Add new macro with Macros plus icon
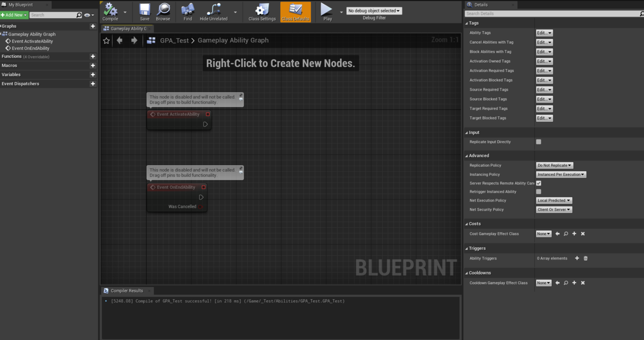This screenshot has height=340, width=644. coord(93,65)
